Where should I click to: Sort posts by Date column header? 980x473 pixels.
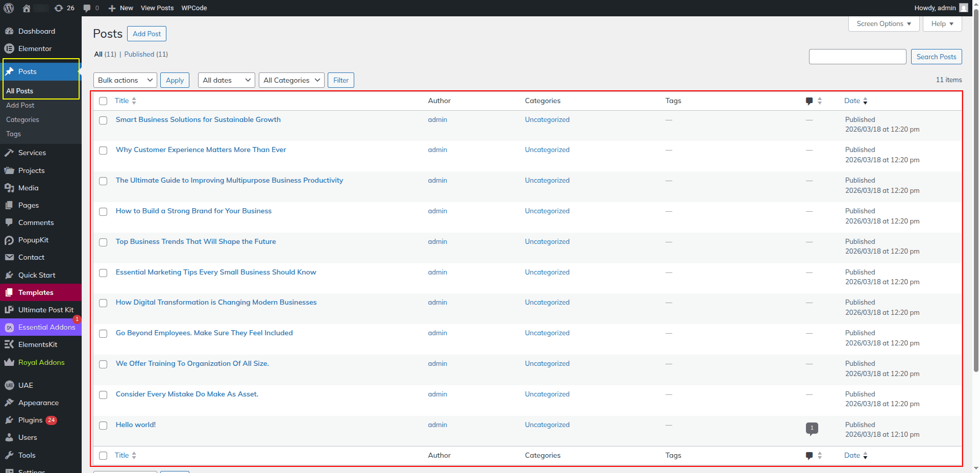tap(856, 101)
